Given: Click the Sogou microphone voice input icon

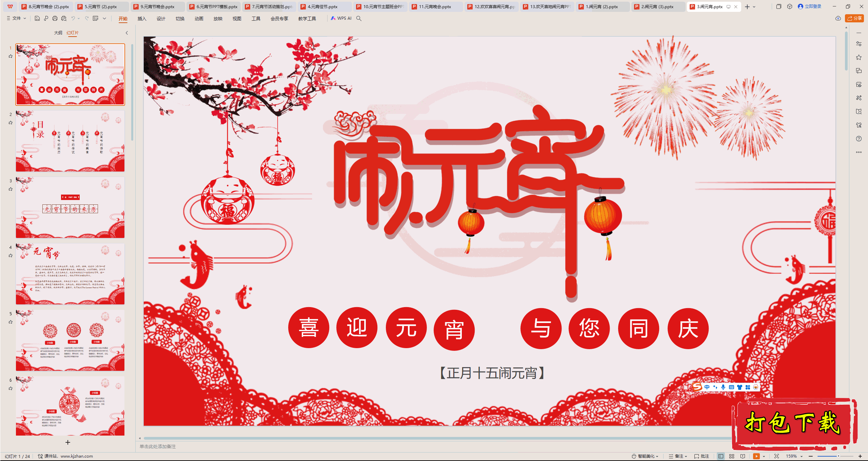Looking at the screenshot, I should point(723,387).
